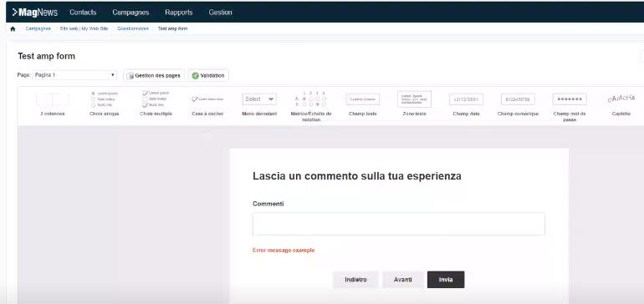Click the Gestion des pages button

click(x=154, y=75)
